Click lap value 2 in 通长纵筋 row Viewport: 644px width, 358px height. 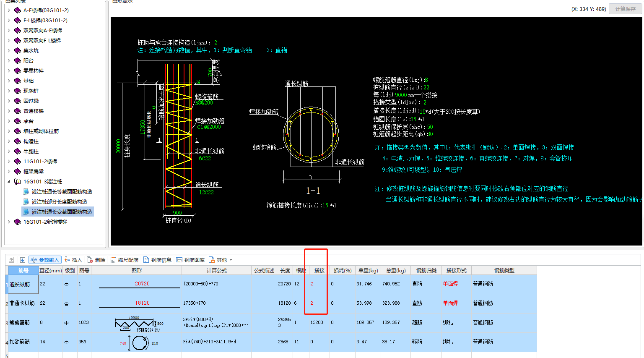[319, 284]
